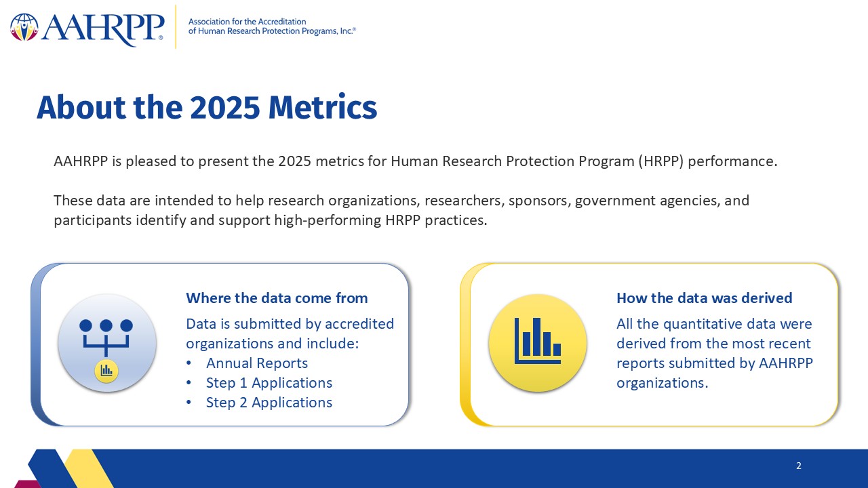
Task: Select the 'Annual Reports' bullet item
Action: [256, 363]
